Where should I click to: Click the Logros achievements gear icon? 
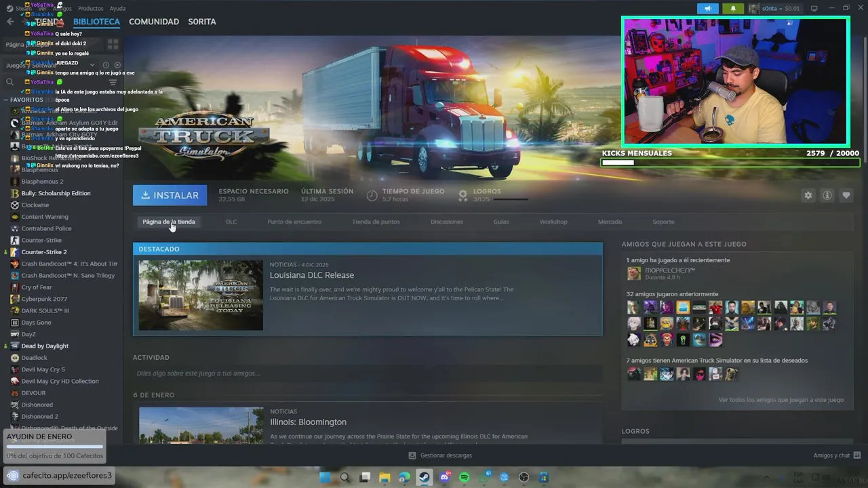click(x=462, y=195)
